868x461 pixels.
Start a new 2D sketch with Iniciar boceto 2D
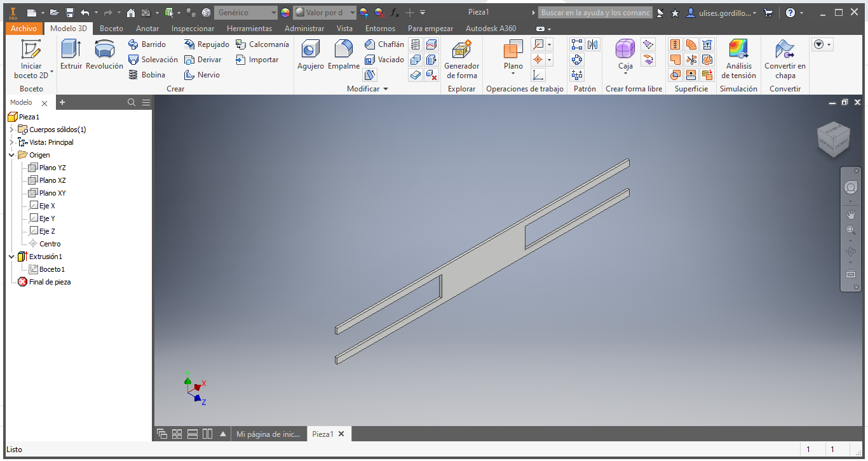[31, 60]
